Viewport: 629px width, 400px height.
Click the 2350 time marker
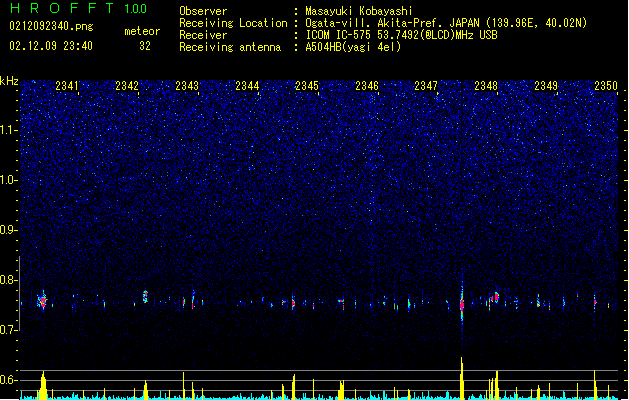pyautogui.click(x=606, y=86)
